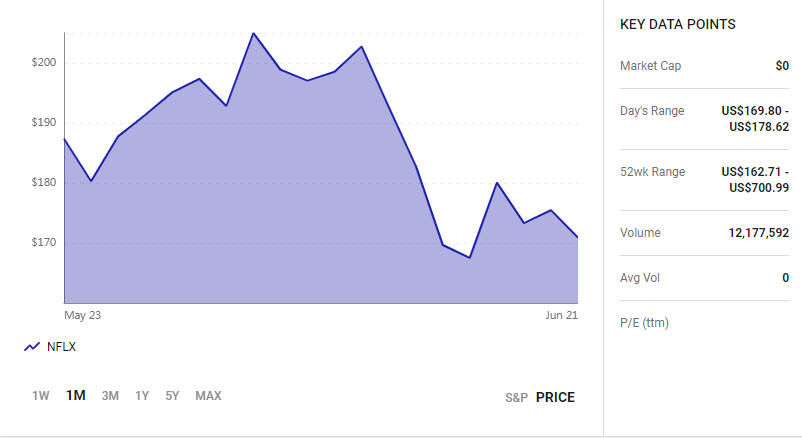Image resolution: width=802 pixels, height=438 pixels.
Task: Click the Jun 21 endpoint of price line
Action: point(577,237)
